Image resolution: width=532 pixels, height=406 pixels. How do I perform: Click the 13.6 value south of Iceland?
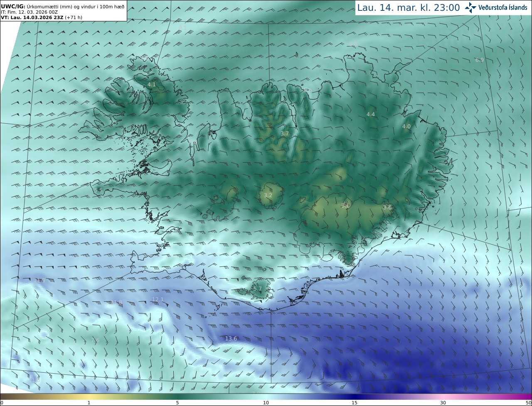point(231,338)
